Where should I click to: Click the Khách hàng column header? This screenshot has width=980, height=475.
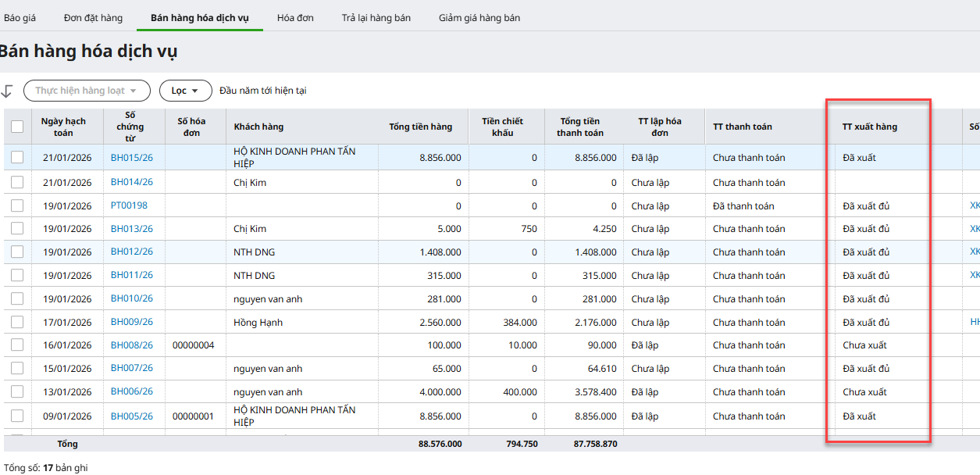click(x=258, y=127)
